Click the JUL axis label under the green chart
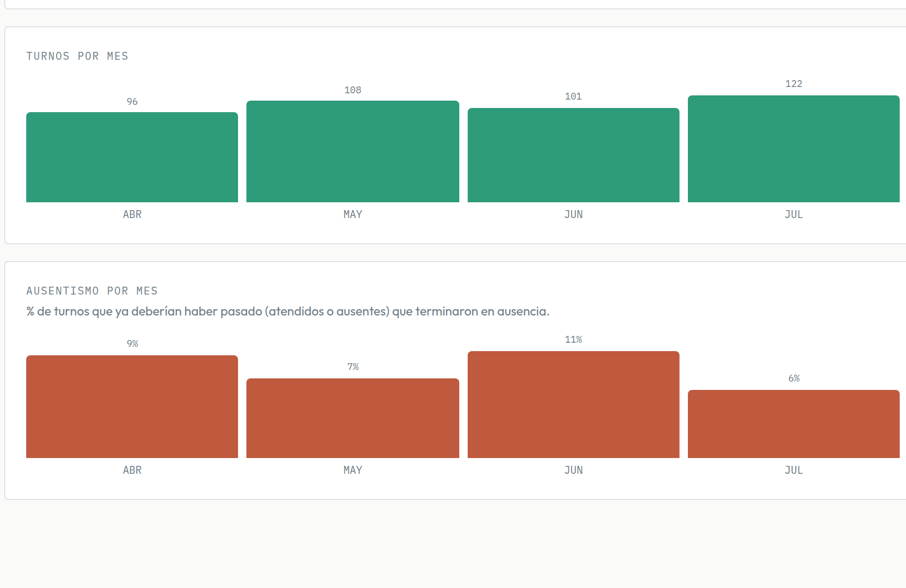The height and width of the screenshot is (588, 906). click(x=794, y=214)
